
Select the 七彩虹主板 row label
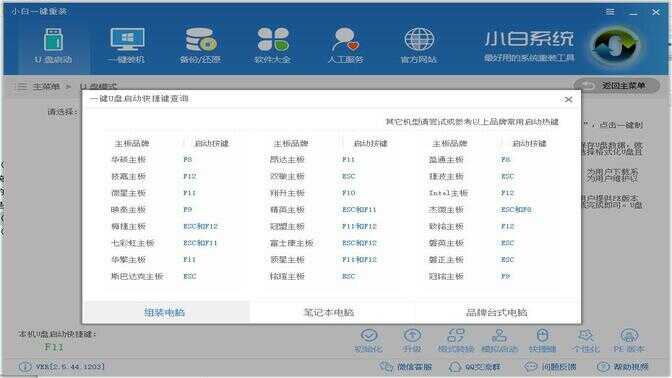pos(133,243)
